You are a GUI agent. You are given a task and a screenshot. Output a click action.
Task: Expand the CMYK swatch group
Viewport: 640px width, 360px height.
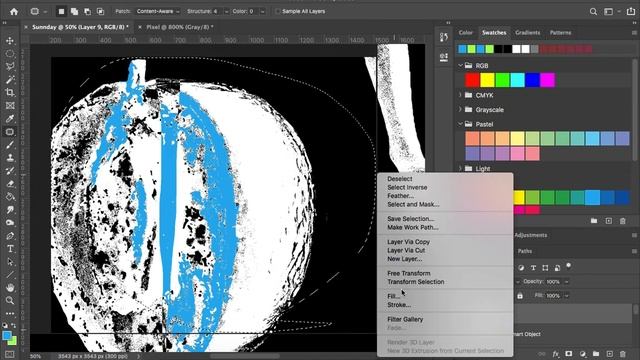click(x=460, y=95)
